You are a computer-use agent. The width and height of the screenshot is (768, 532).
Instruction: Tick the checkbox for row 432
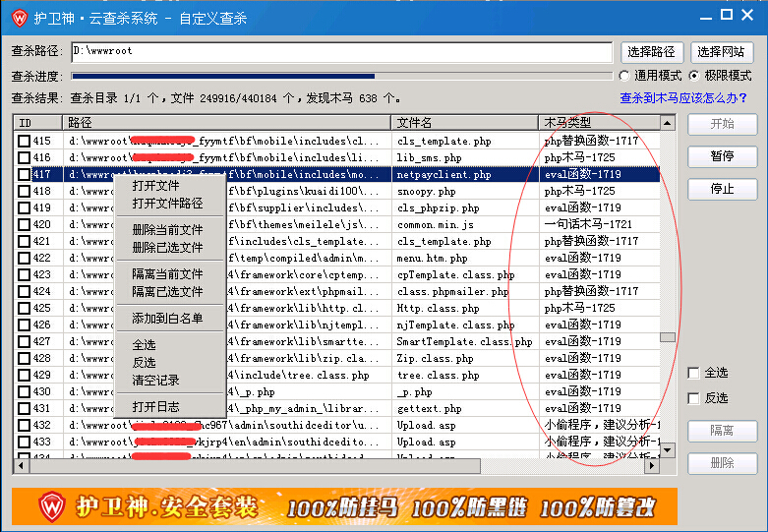(x=24, y=425)
